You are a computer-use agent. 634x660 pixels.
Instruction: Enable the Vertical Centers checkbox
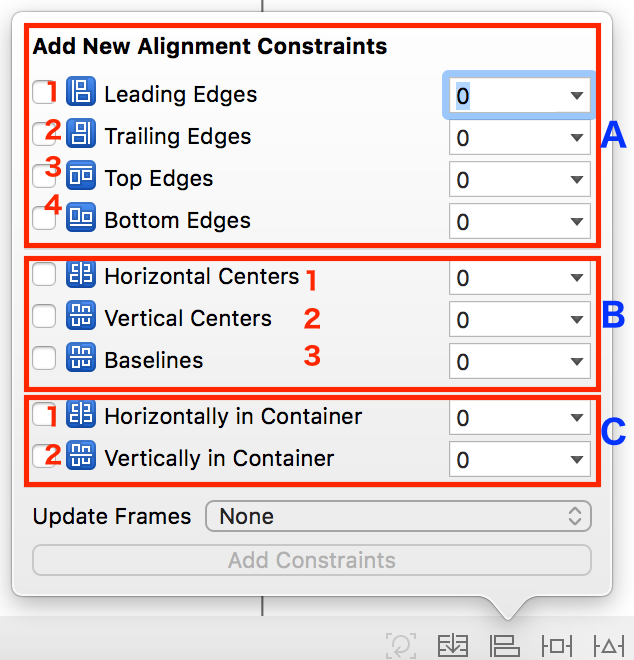click(44, 318)
